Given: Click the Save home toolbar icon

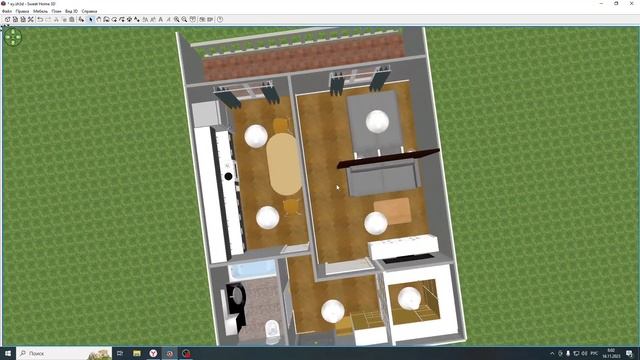Looking at the screenshot, I should point(23,19).
